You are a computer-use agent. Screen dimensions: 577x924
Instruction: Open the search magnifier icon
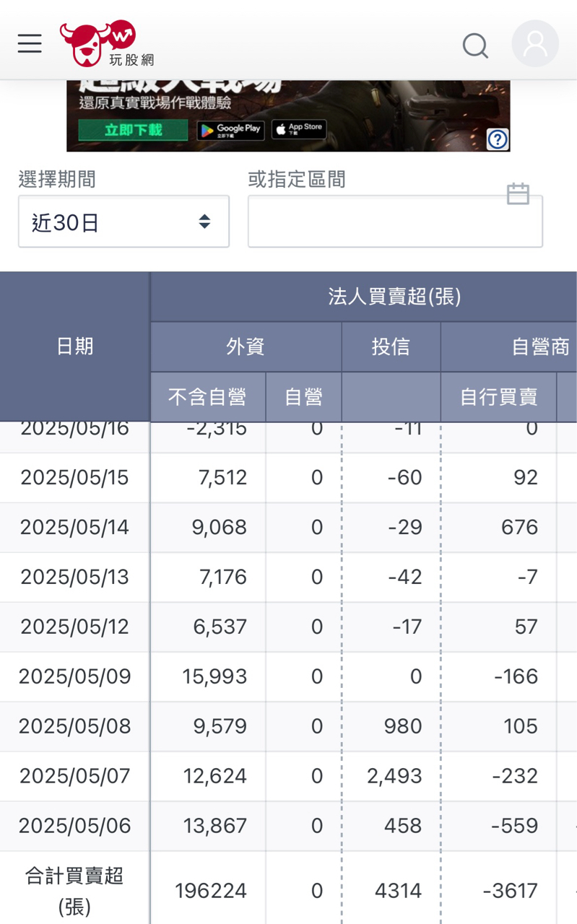pyautogui.click(x=475, y=45)
